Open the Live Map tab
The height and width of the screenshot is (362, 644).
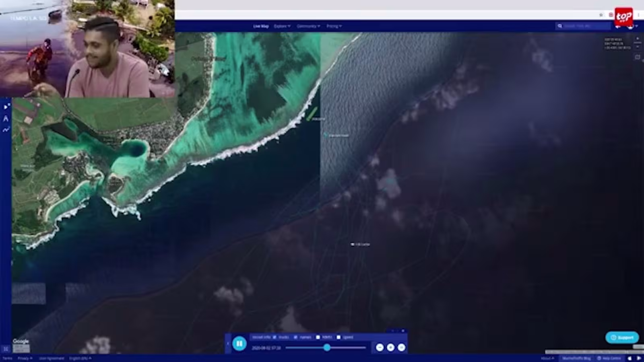(261, 26)
